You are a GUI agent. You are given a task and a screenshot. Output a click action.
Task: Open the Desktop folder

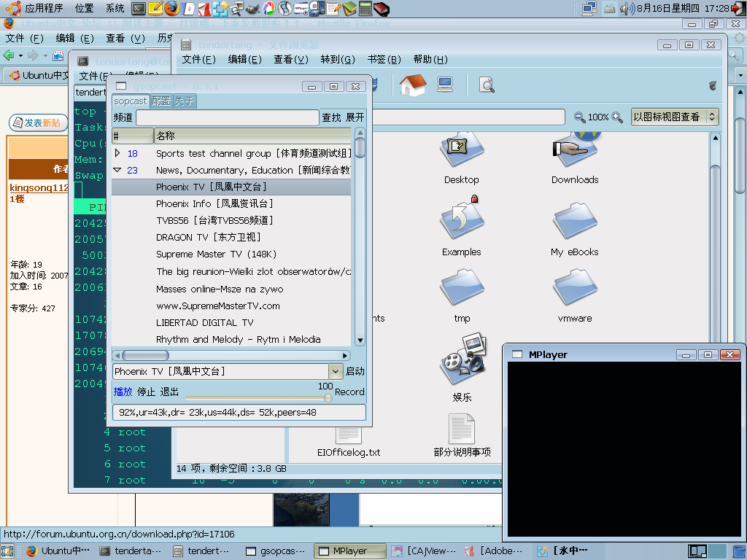click(461, 158)
